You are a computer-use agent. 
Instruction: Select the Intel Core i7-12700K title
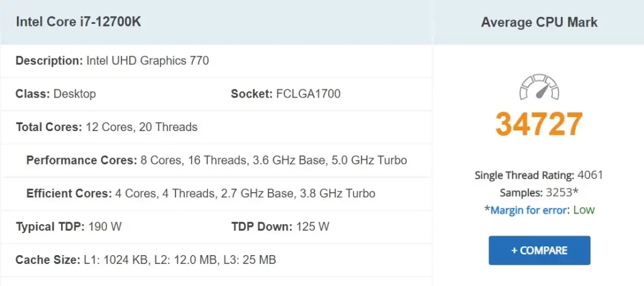point(79,22)
